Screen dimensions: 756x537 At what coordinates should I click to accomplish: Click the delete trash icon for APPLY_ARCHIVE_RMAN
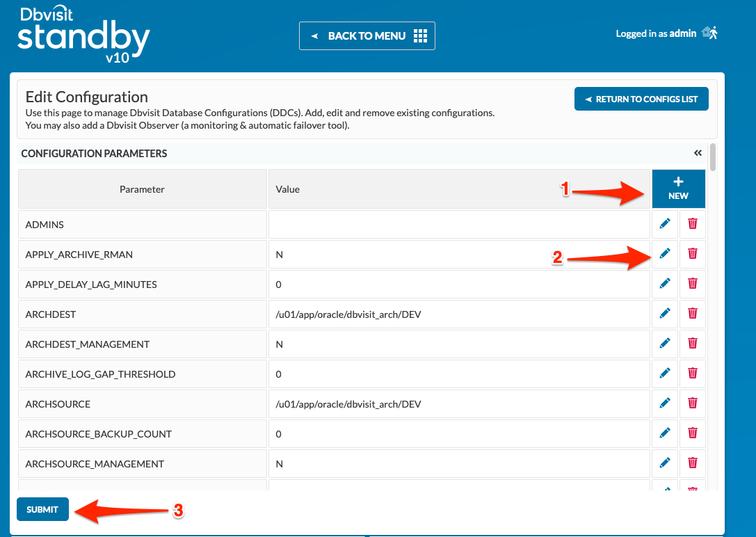pyautogui.click(x=692, y=253)
